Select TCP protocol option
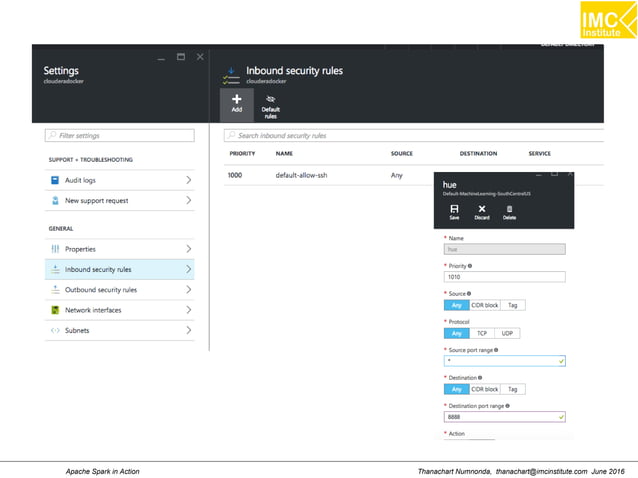This screenshot has height=478, width=638. [482, 333]
